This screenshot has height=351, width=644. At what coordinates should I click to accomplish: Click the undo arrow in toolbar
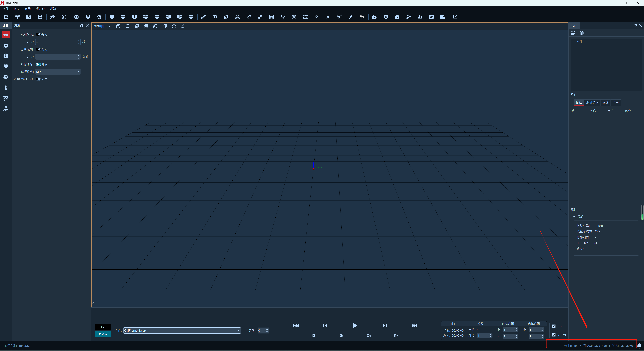pos(362,17)
